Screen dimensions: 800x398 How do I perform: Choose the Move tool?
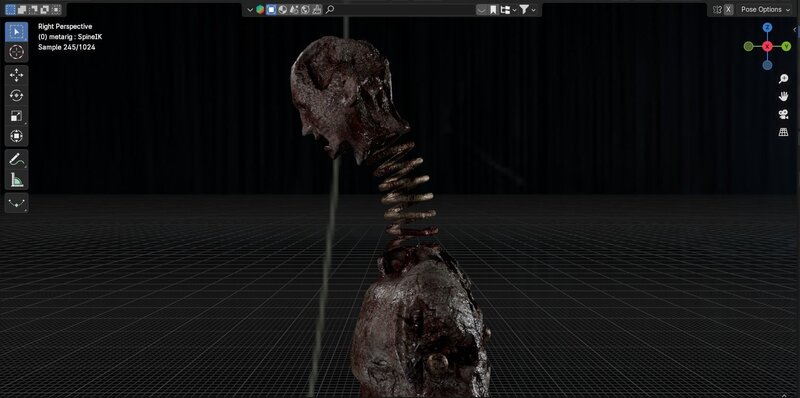(16, 76)
